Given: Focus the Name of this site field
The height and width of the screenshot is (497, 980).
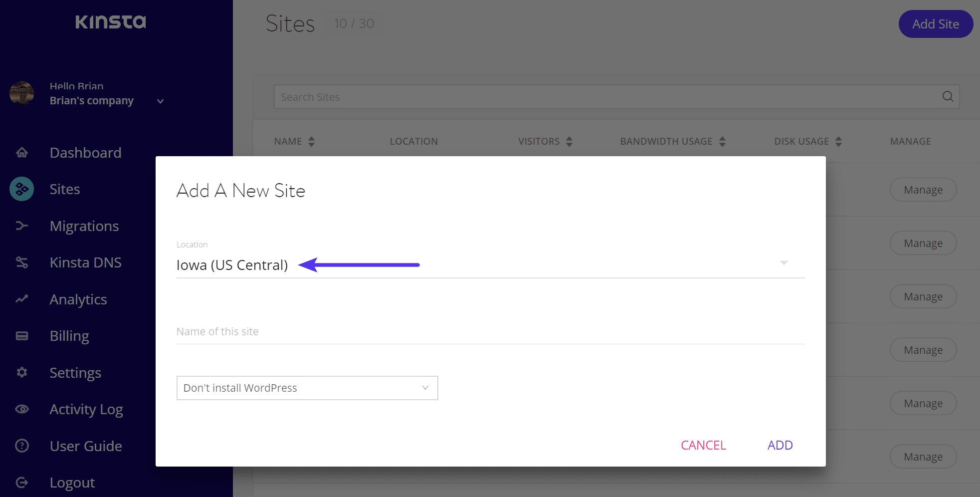Looking at the screenshot, I should tap(490, 332).
